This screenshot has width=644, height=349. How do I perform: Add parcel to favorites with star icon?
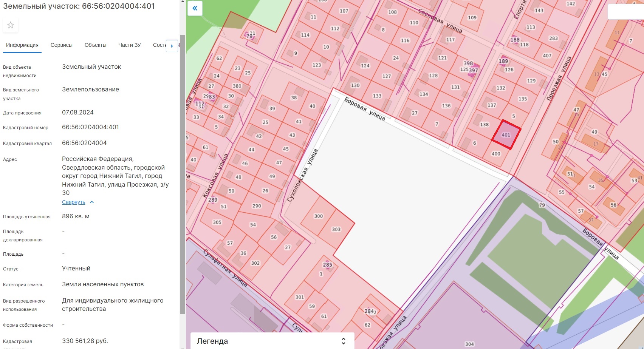click(11, 25)
